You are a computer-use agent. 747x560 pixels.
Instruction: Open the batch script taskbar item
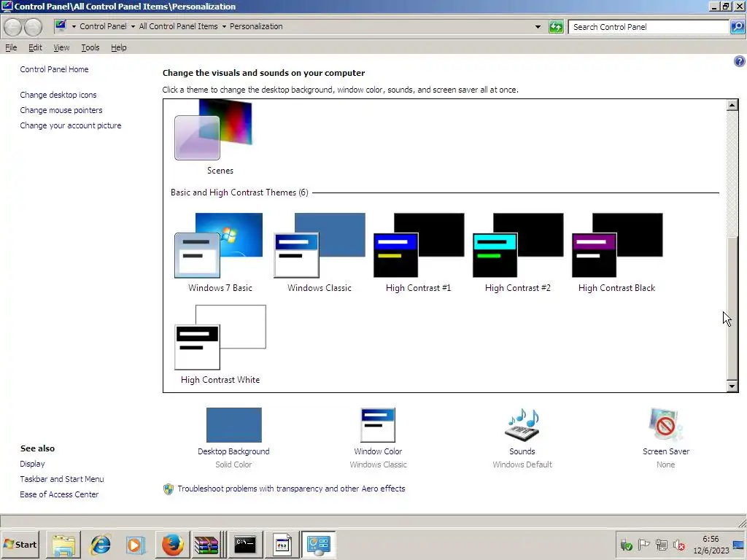tap(282, 545)
